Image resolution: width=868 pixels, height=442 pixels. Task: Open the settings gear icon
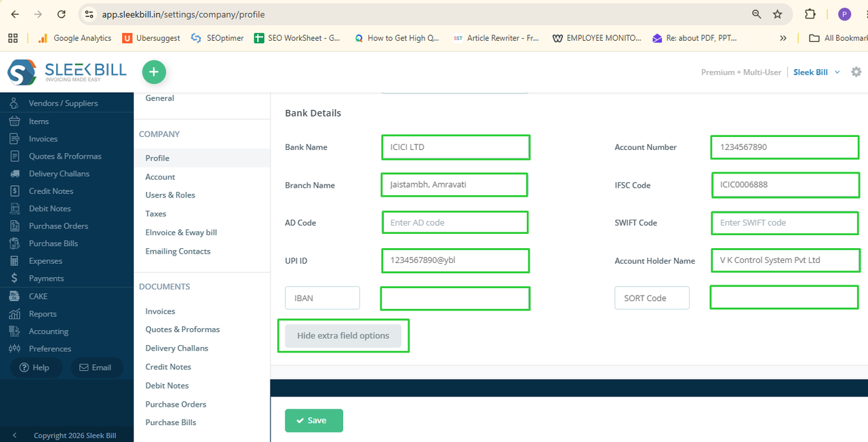click(856, 72)
